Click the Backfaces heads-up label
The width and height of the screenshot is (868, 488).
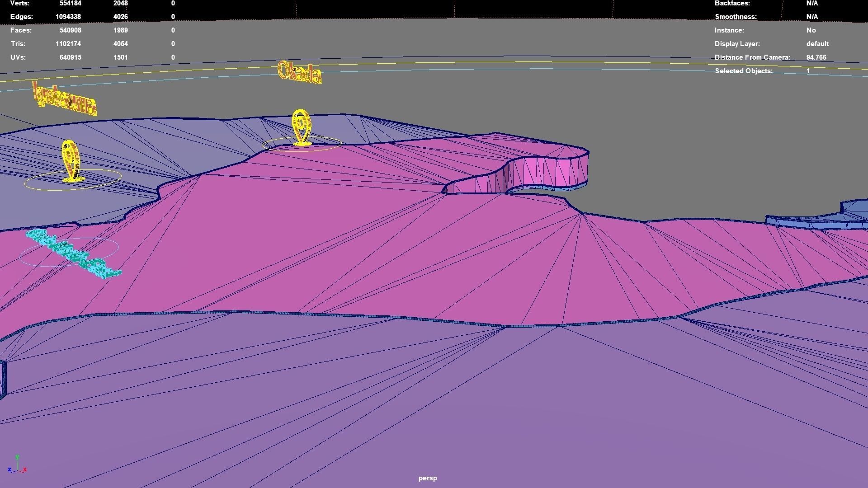[732, 3]
